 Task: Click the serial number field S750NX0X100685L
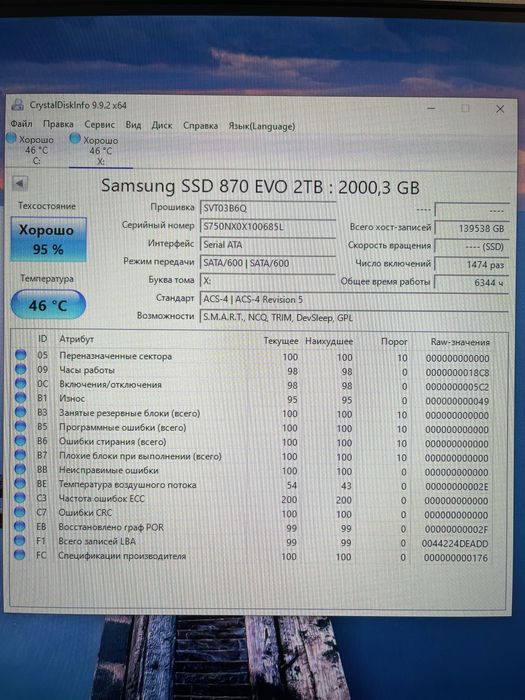pyautogui.click(x=268, y=226)
